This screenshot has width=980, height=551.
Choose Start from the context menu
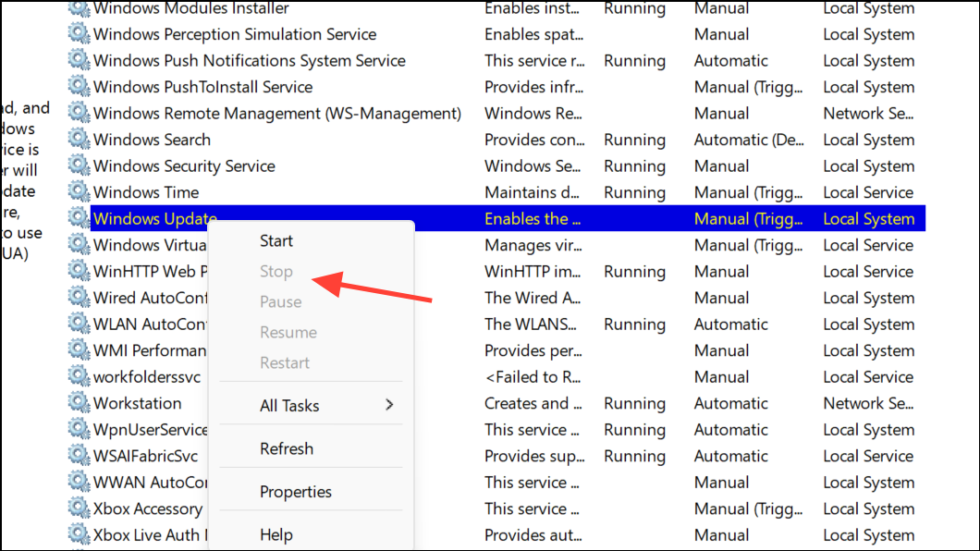(x=276, y=240)
